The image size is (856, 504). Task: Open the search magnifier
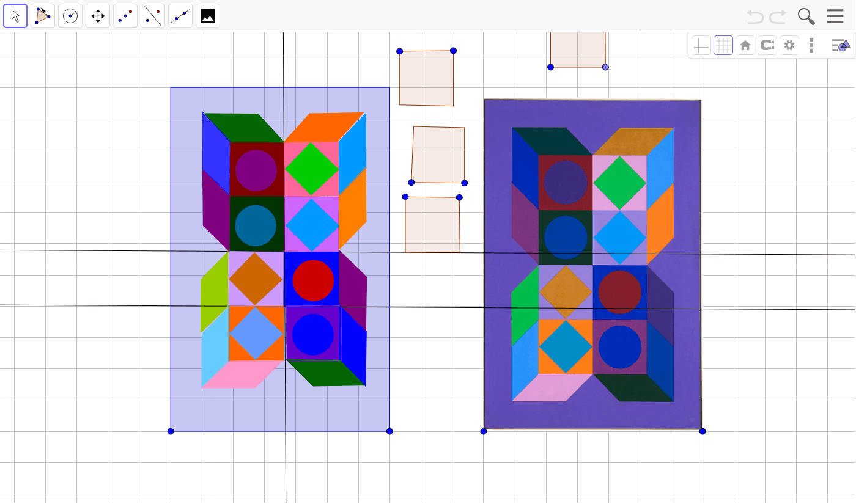[x=806, y=16]
